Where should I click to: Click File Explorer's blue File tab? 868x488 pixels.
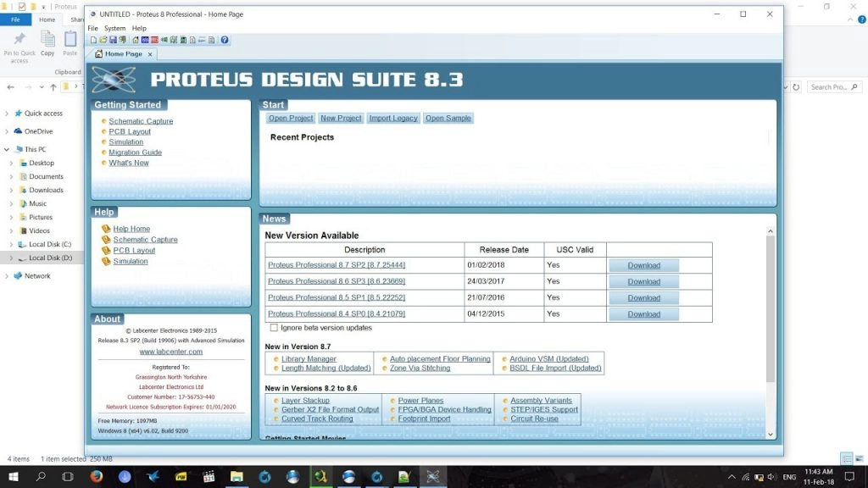pos(15,19)
